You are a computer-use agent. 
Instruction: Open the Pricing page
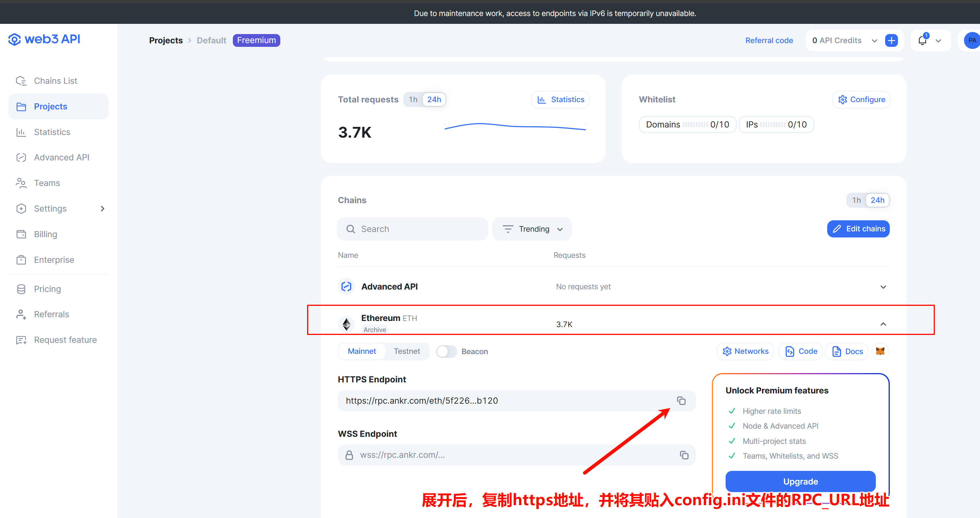pyautogui.click(x=47, y=289)
